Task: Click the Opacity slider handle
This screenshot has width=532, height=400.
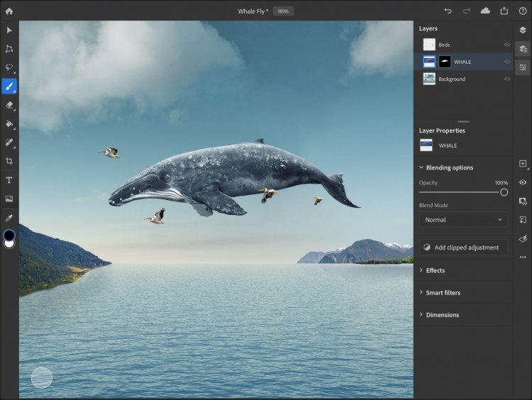Action: click(x=504, y=192)
